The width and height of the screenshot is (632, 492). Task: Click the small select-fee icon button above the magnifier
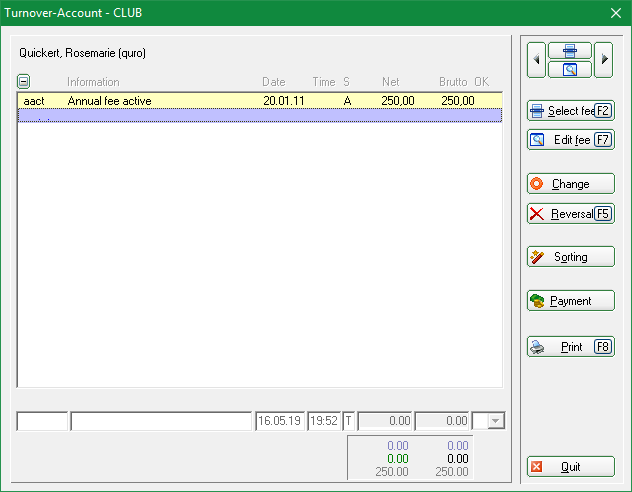pyautogui.click(x=570, y=51)
